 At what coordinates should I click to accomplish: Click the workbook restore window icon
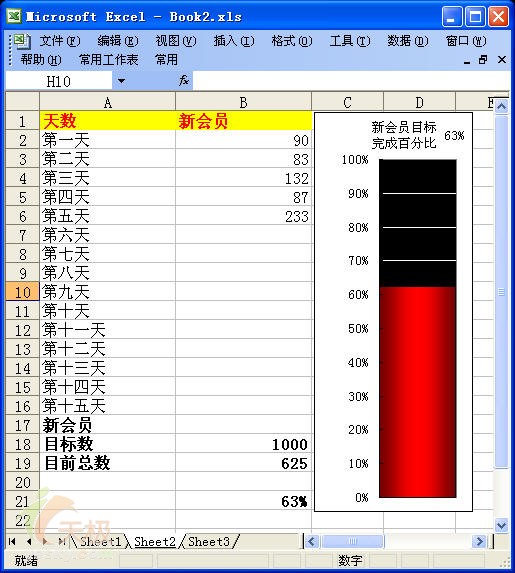483,60
